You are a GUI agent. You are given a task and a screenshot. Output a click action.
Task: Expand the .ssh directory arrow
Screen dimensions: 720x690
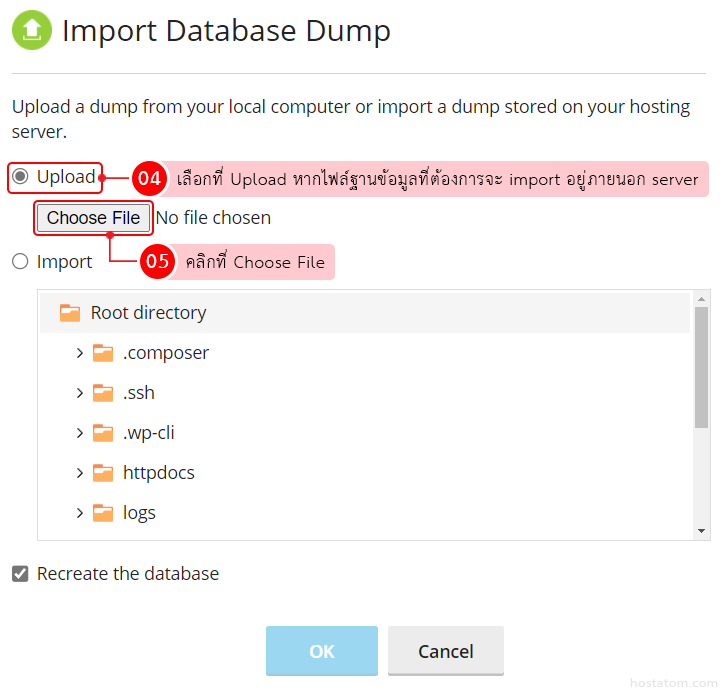click(x=79, y=393)
